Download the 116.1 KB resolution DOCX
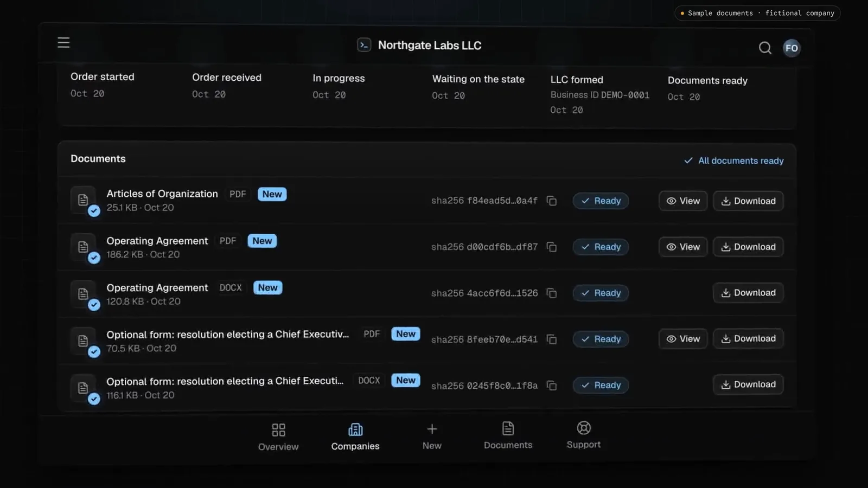 tap(748, 384)
